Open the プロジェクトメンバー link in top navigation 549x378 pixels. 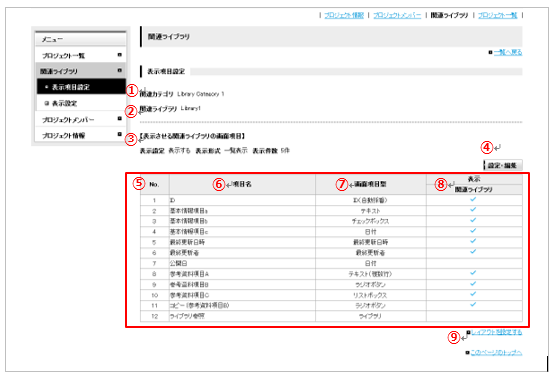pos(397,15)
